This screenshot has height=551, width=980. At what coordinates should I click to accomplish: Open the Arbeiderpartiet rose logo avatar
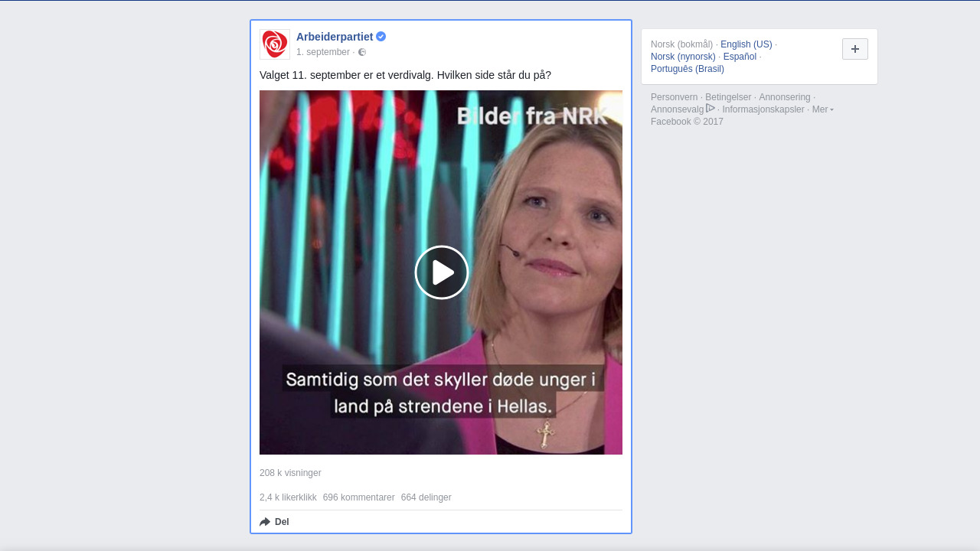click(275, 44)
